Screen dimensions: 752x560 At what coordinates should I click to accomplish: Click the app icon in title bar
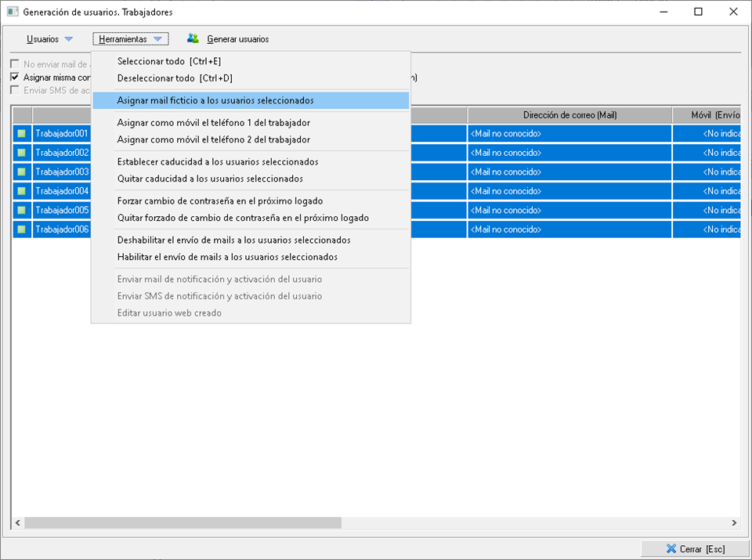click(x=12, y=12)
